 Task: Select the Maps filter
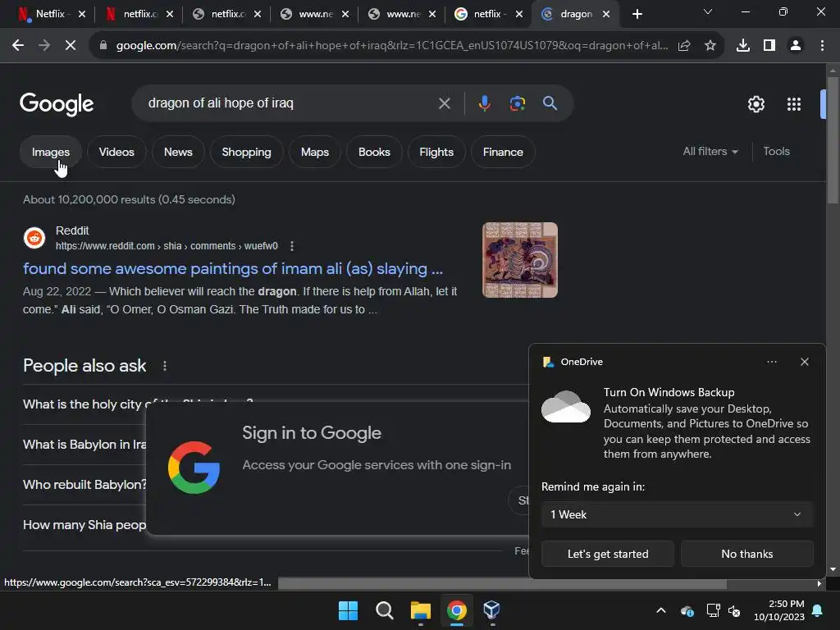coord(314,152)
